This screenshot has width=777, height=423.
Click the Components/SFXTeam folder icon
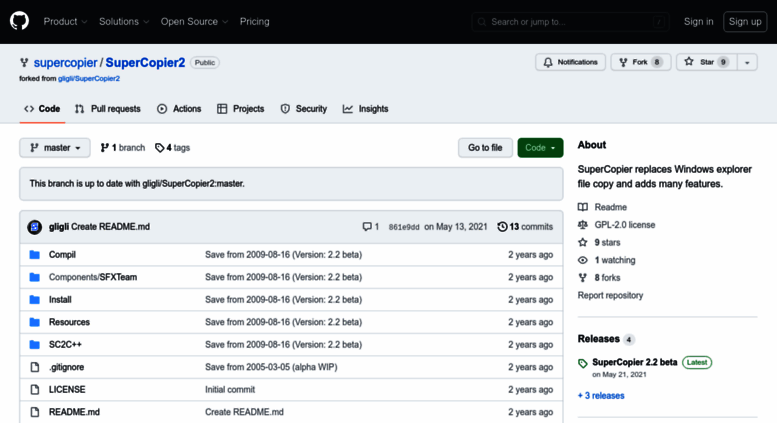coord(34,277)
